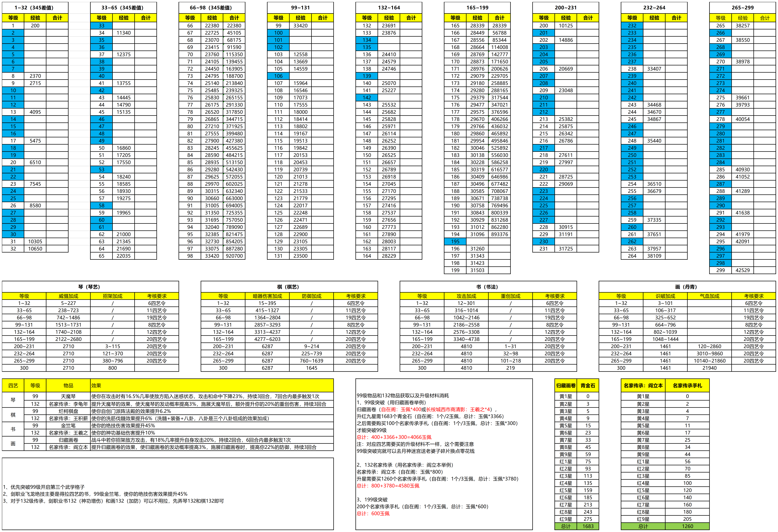Image resolution: width=778 pixels, height=532 pixels.
Task: Select the blue level 33 cell
Action: (x=101, y=26)
